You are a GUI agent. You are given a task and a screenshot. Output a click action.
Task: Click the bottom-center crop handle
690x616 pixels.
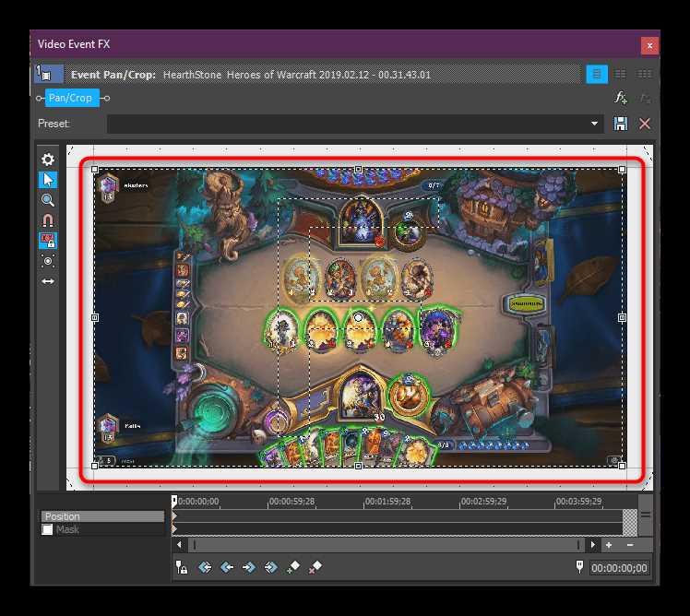click(x=358, y=466)
